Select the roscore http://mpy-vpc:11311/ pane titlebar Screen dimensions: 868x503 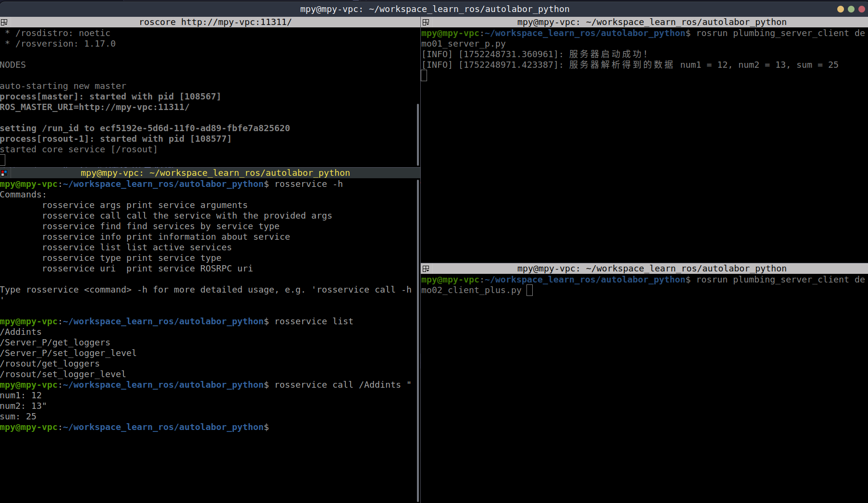[x=215, y=22]
